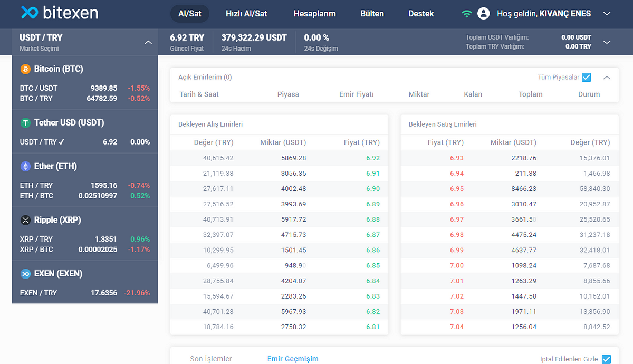The width and height of the screenshot is (633, 364).
Task: Select the XRP / BTC market
Action: click(85, 250)
